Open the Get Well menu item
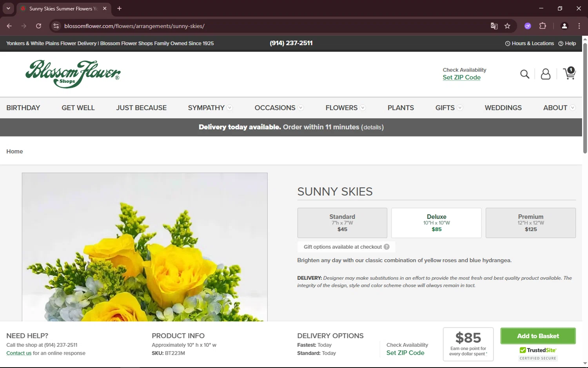This screenshot has height=368, width=588. pos(78,107)
